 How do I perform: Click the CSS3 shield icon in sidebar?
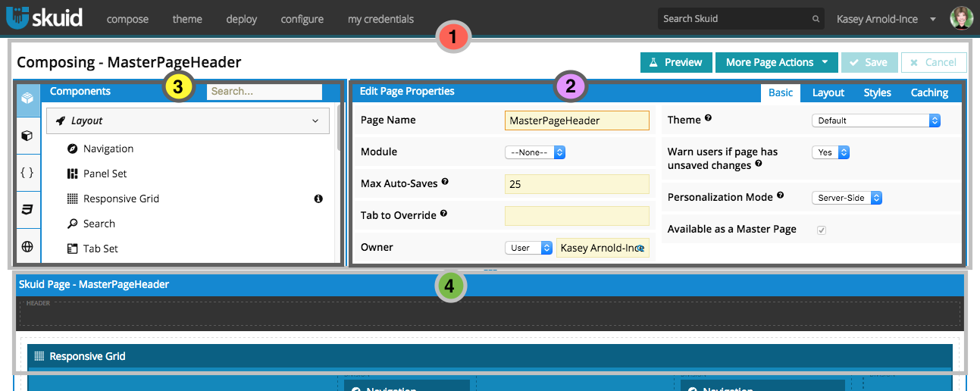coord(27,210)
